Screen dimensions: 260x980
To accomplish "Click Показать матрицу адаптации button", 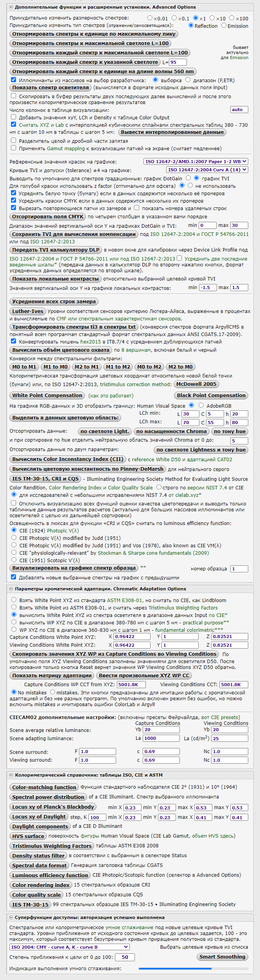I will pyautogui.click(x=52, y=676).
